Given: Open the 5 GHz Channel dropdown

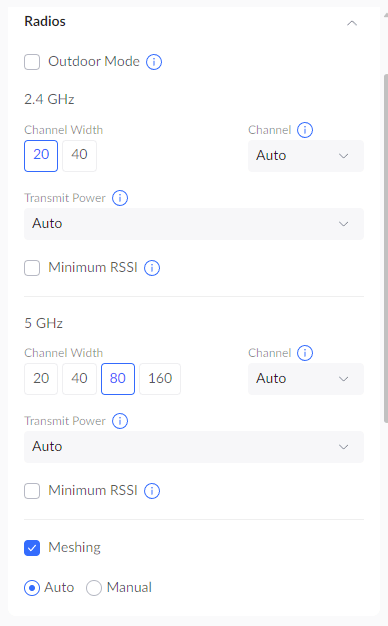Looking at the screenshot, I should click(306, 379).
